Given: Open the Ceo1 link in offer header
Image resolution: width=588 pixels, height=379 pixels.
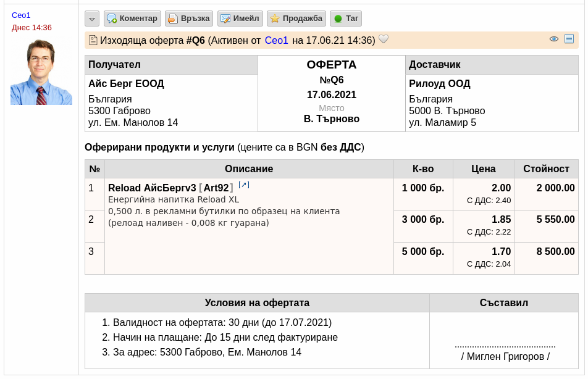Looking at the screenshot, I should pyautogui.click(x=276, y=41).
